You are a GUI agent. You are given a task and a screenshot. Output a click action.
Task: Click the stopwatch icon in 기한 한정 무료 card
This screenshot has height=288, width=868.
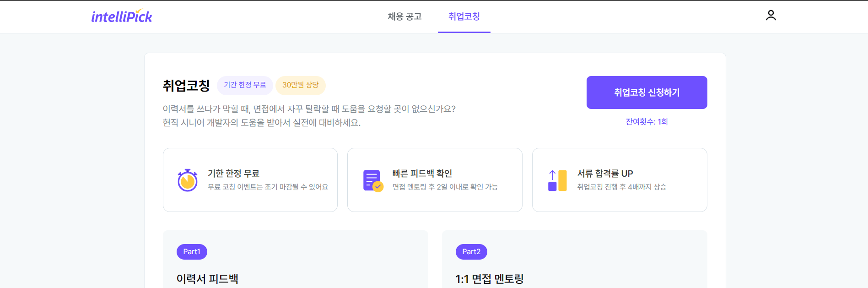coord(188,180)
